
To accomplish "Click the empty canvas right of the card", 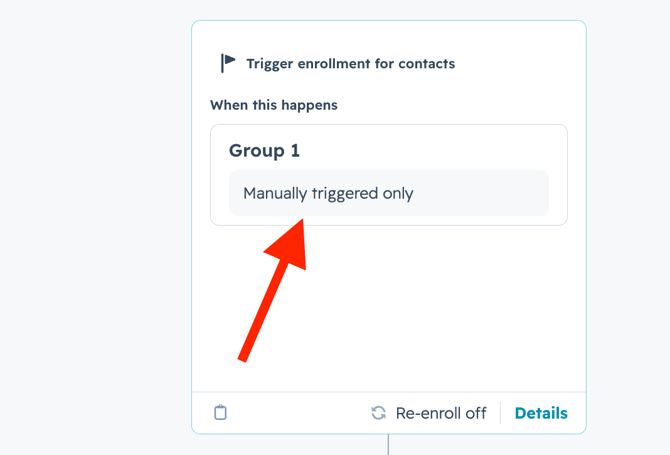I will coord(628,230).
